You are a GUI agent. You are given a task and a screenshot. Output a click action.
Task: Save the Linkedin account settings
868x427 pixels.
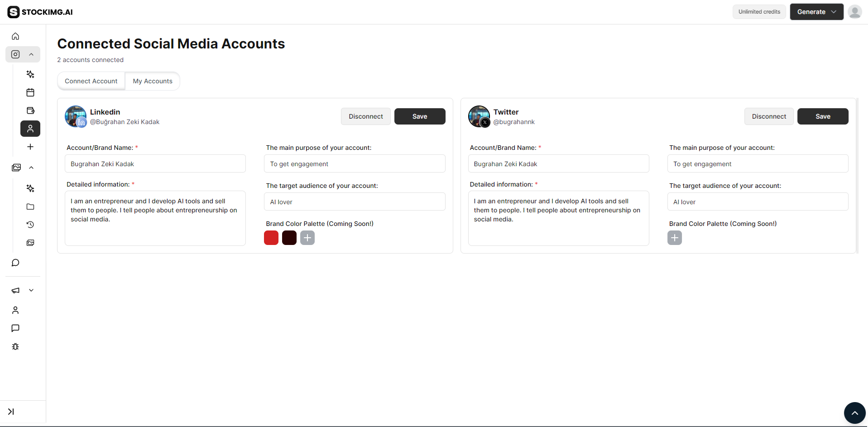pos(419,116)
